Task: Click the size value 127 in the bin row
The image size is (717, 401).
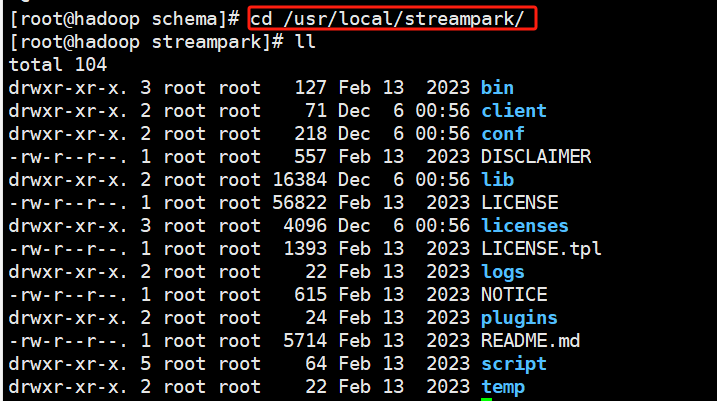Action: pos(310,88)
